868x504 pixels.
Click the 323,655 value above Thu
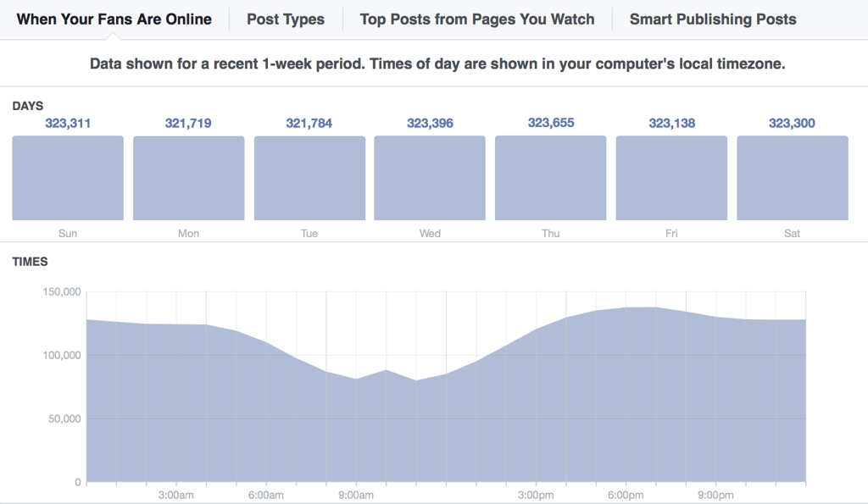pos(551,123)
